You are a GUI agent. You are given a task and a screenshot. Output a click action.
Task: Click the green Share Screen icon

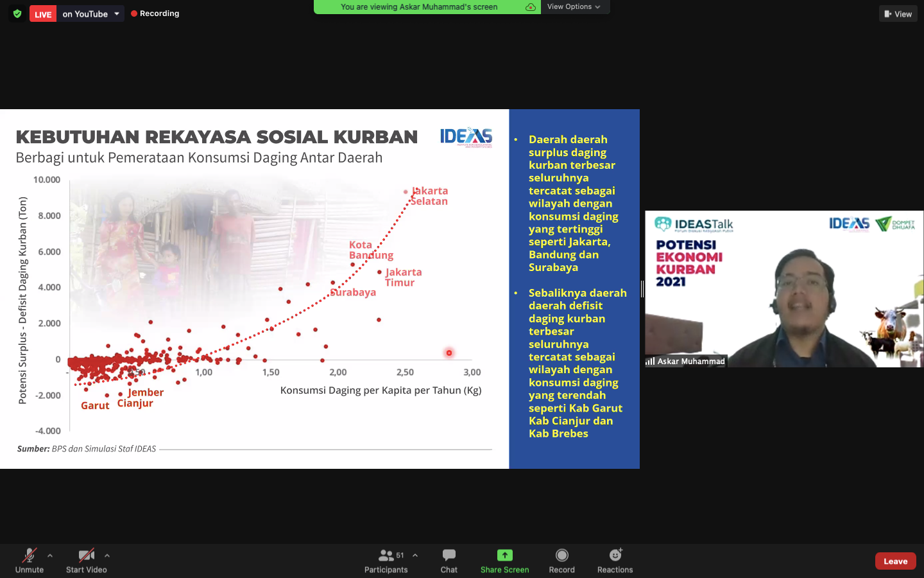(504, 556)
